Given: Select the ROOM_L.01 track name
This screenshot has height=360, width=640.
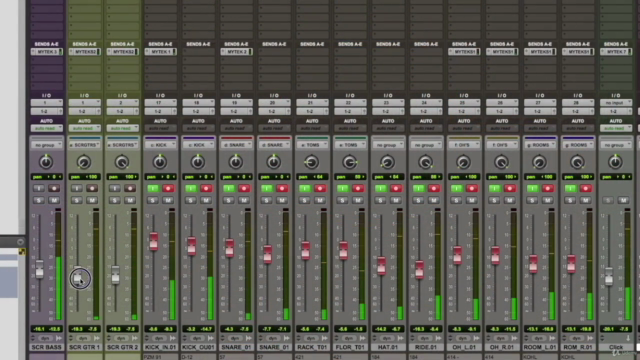Looking at the screenshot, I should pyautogui.click(x=540, y=347).
